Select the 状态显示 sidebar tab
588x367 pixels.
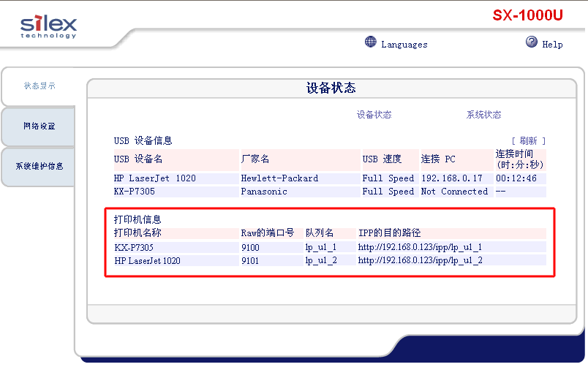tap(39, 86)
